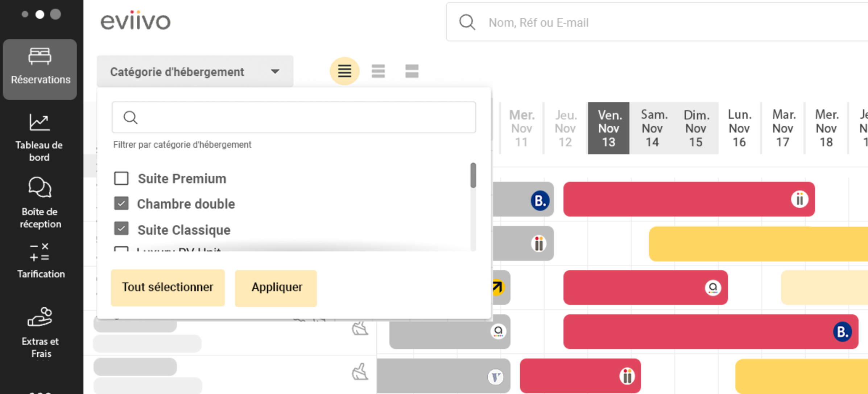Select the medium row density view icon

pos(378,71)
